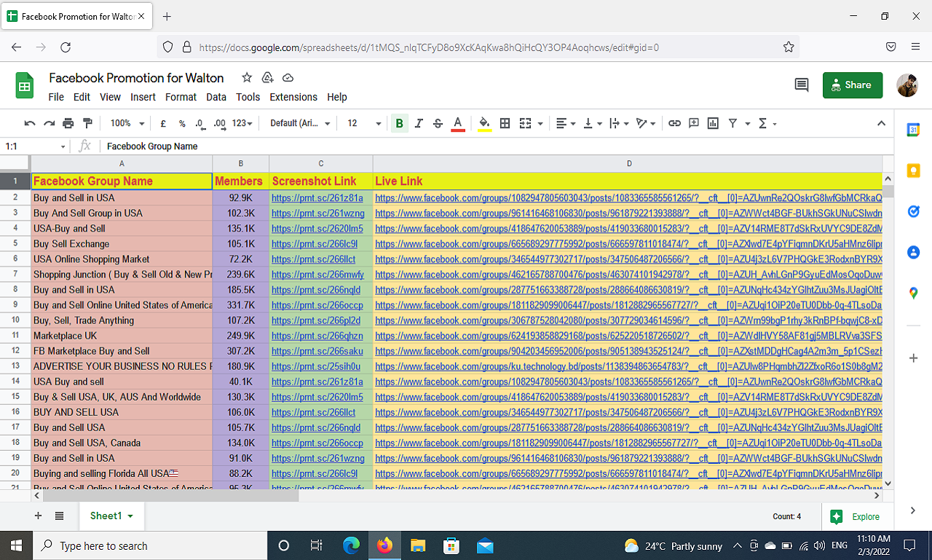
Task: Format selection as percent
Action: point(182,124)
